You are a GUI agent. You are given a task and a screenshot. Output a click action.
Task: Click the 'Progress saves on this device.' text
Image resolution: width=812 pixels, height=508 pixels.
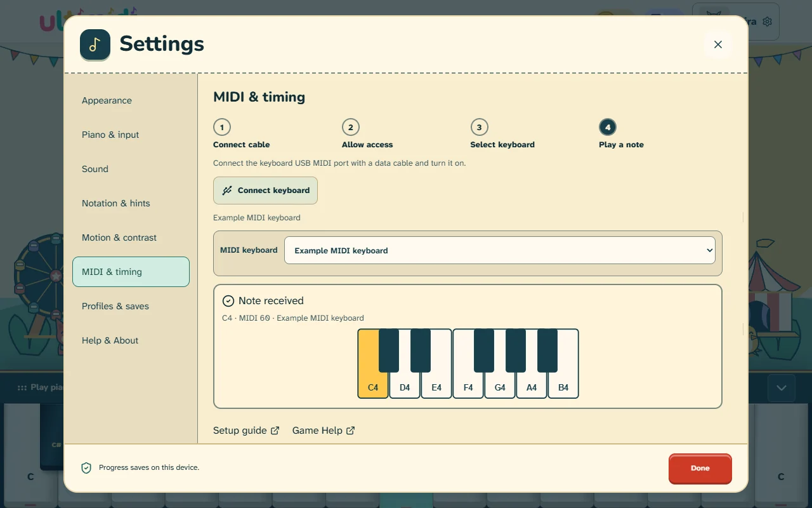coord(149,467)
